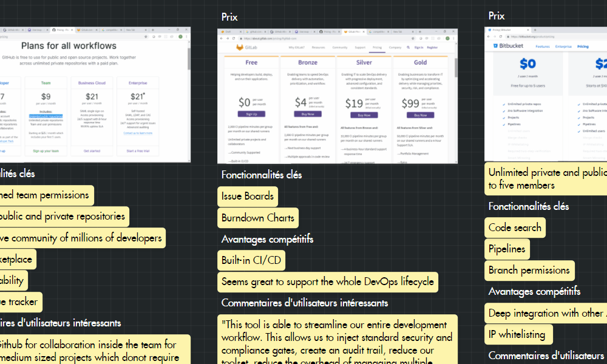Click the 'Avantages compétitifs' heading above 'Deep integration'
This screenshot has height=364, width=607.
535,292
